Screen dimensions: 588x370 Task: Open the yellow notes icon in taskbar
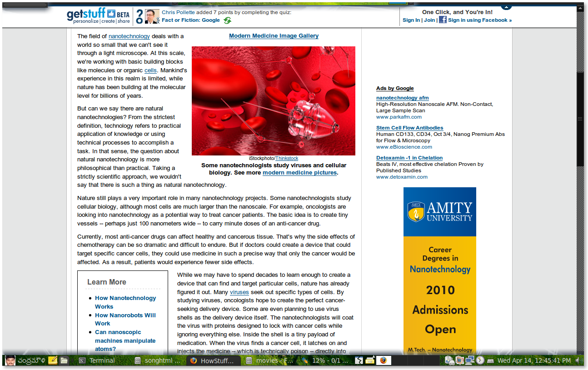(x=53, y=360)
